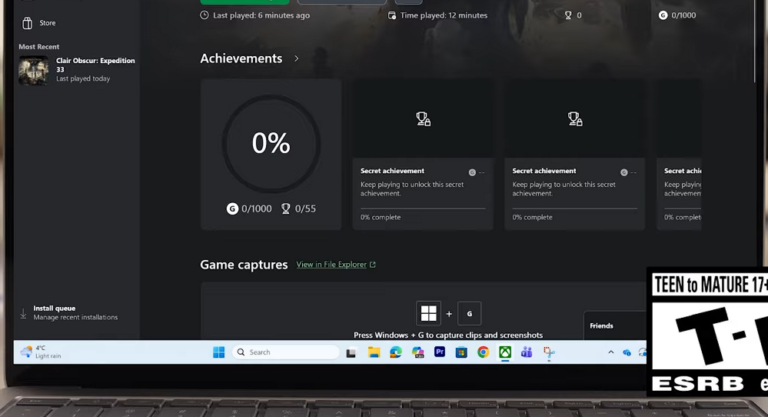Launch Google Chrome from the taskbar
Screen dimensions: 768x417
click(x=483, y=352)
